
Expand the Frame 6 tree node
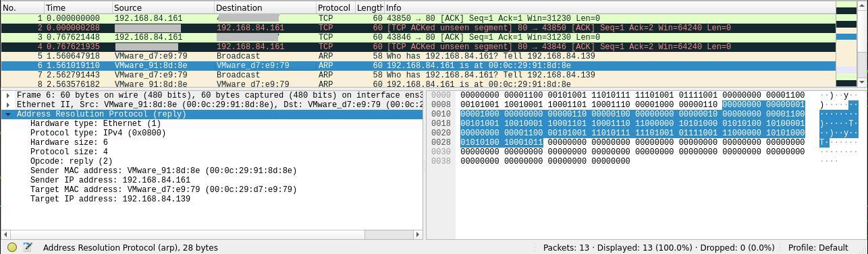pos(7,96)
